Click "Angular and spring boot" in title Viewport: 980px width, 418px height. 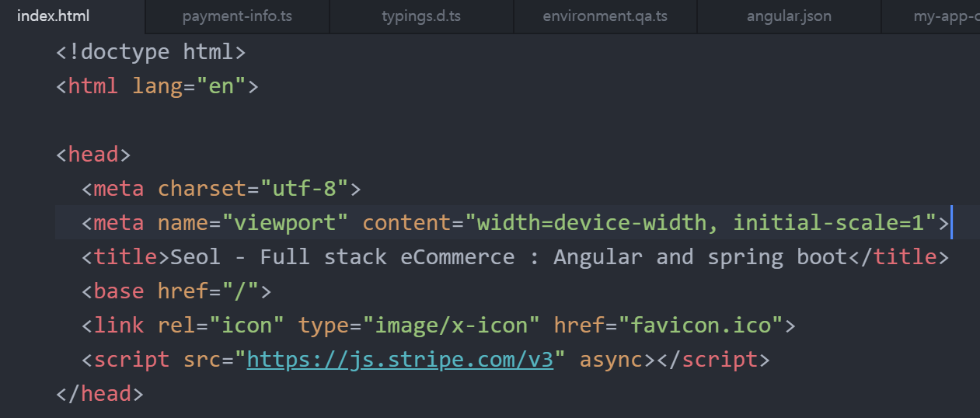pos(700,257)
